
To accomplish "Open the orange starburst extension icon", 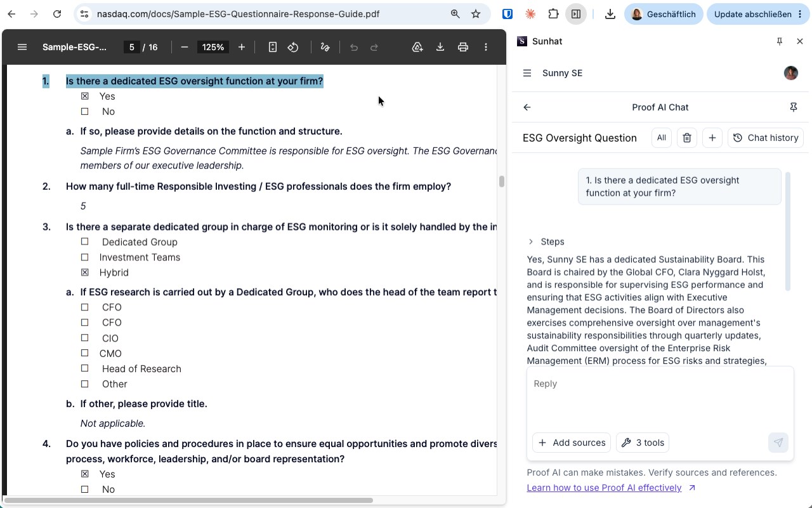I will [x=530, y=14].
